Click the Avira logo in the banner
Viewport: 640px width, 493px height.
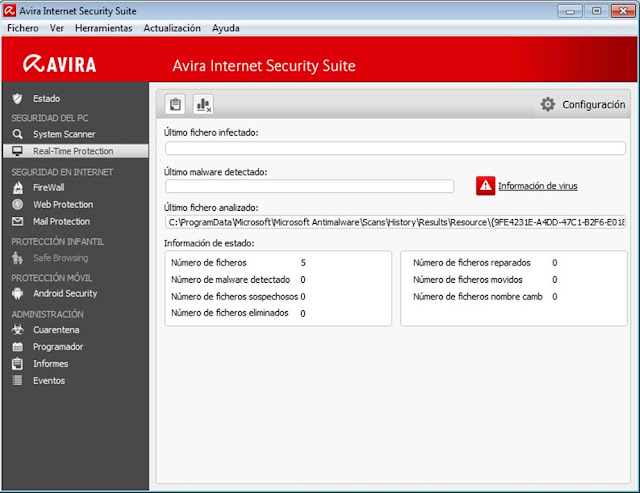tap(60, 64)
